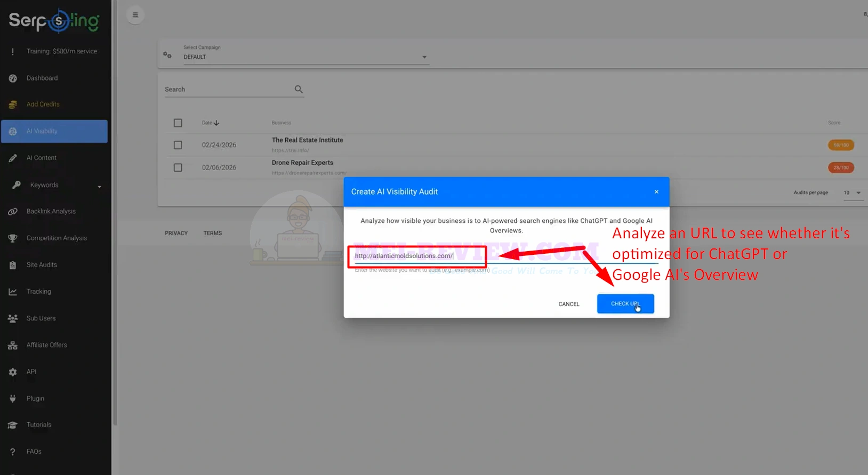Viewport: 868px width, 475px height.
Task: Open the hamburger menu icon
Action: [135, 15]
